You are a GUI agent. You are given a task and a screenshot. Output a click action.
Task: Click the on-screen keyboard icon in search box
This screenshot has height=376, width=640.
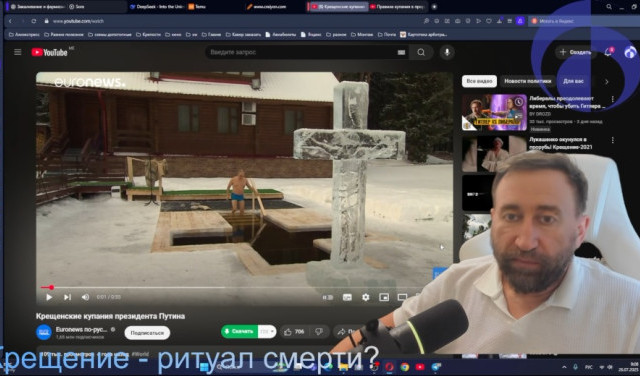[401, 52]
